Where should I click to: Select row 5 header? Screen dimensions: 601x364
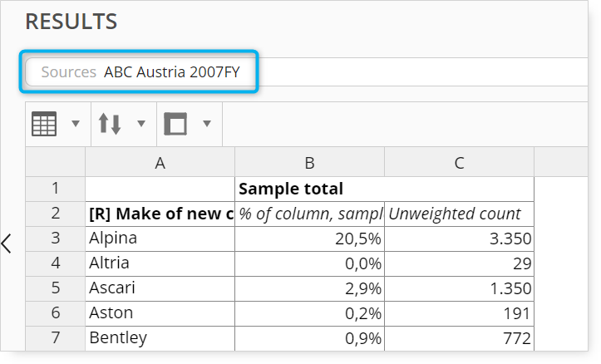pos(55,288)
